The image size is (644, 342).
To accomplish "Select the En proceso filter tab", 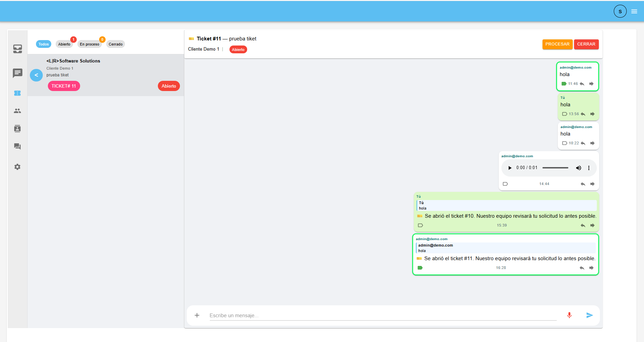I will [90, 44].
